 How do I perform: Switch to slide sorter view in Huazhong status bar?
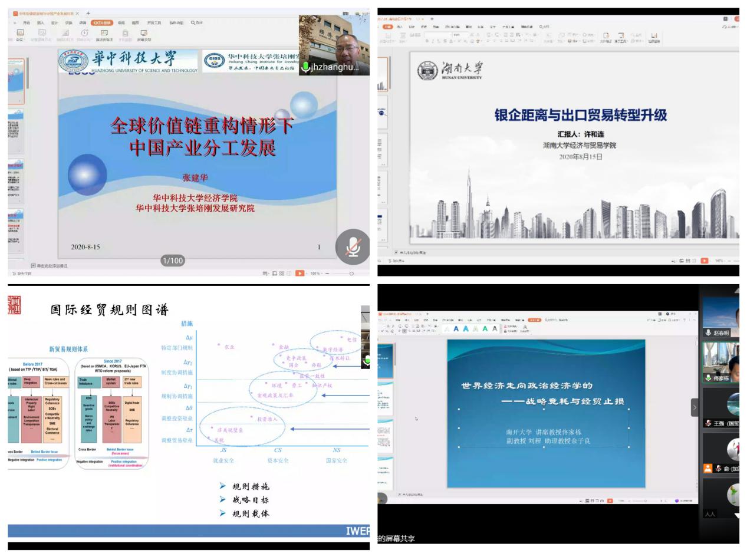pos(282,274)
